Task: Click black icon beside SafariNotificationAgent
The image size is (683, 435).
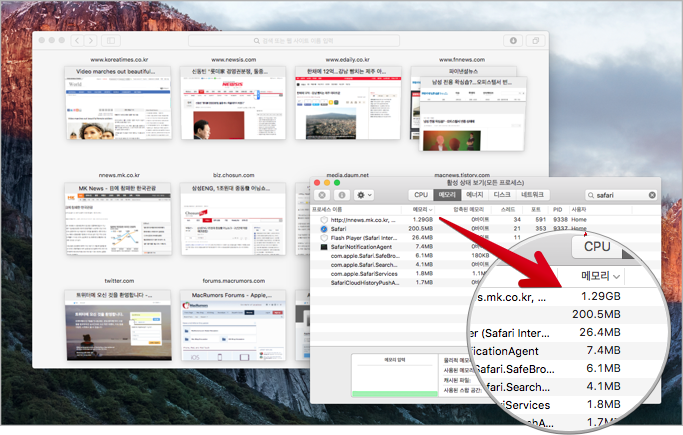Action: [324, 247]
